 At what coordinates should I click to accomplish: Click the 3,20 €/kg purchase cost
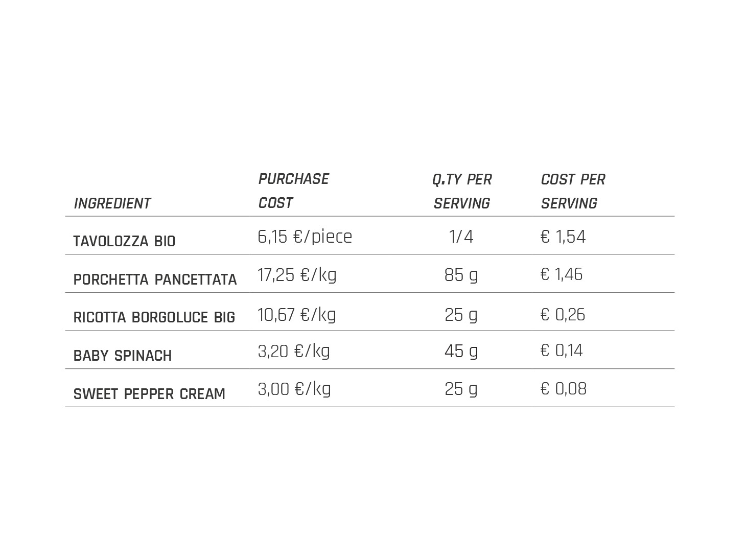[294, 352]
